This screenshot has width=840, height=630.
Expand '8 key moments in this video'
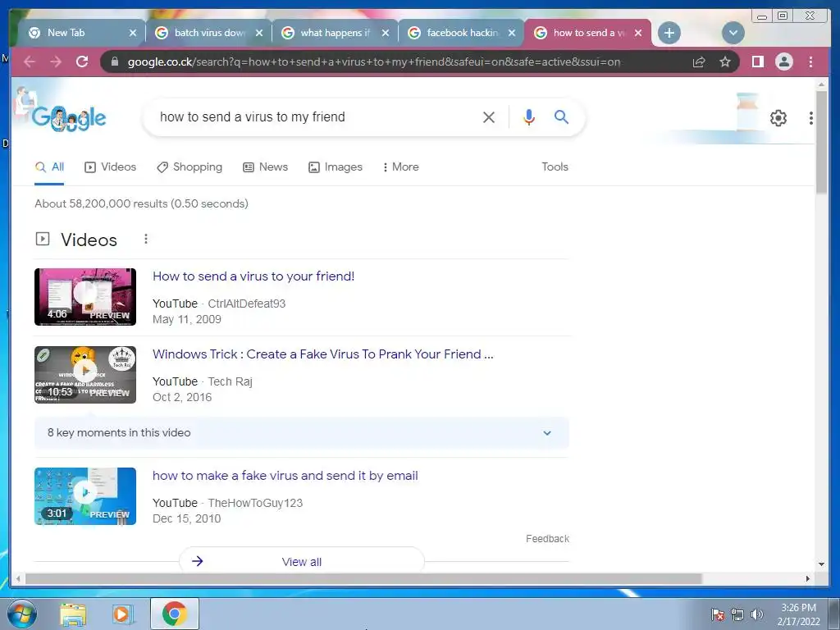pos(302,433)
